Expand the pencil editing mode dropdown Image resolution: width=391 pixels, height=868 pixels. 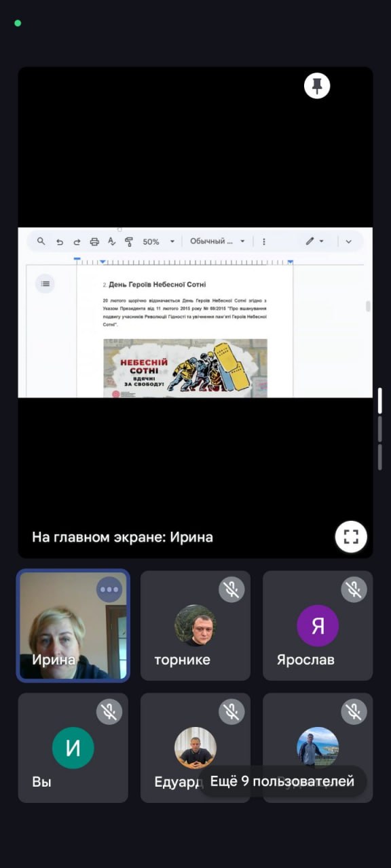click(314, 241)
